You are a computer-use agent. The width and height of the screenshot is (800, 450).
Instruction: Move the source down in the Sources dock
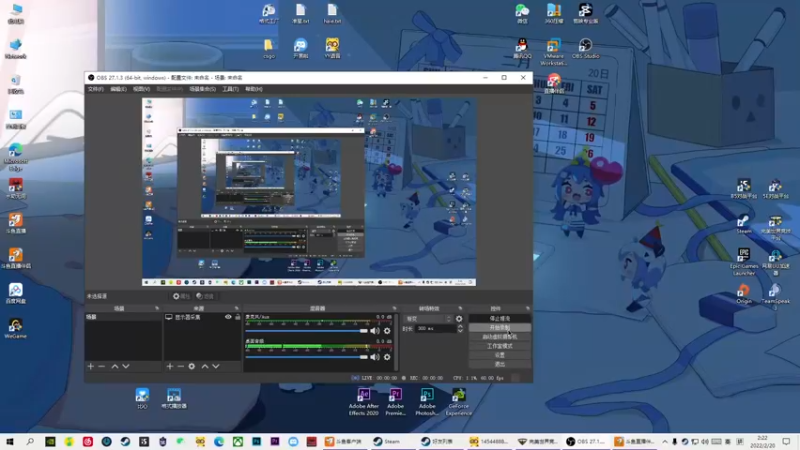216,366
